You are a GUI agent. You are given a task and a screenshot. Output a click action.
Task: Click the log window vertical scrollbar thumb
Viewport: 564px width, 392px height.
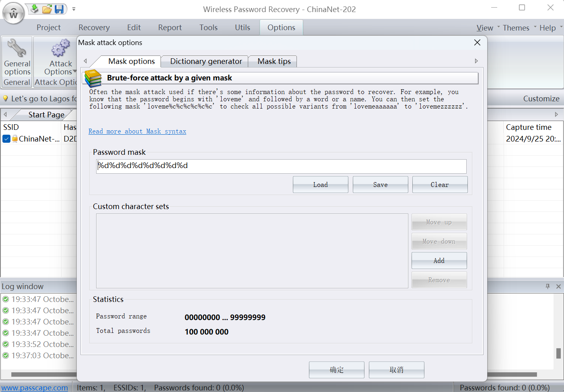pyautogui.click(x=558, y=353)
